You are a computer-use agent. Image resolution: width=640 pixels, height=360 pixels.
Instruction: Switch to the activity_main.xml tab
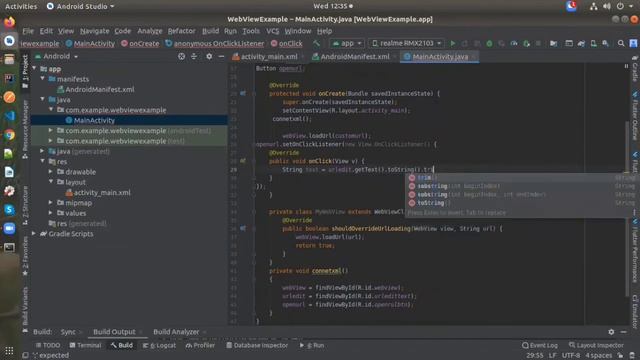269,57
